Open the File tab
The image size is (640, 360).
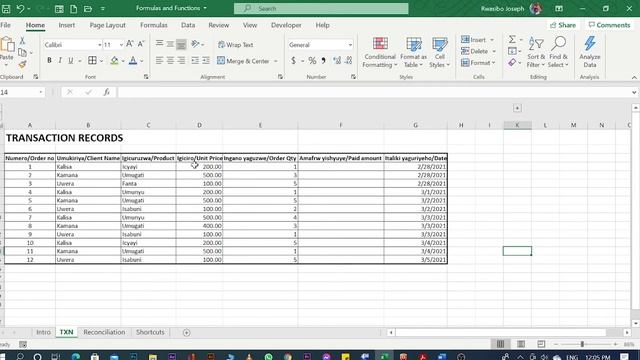[6, 25]
